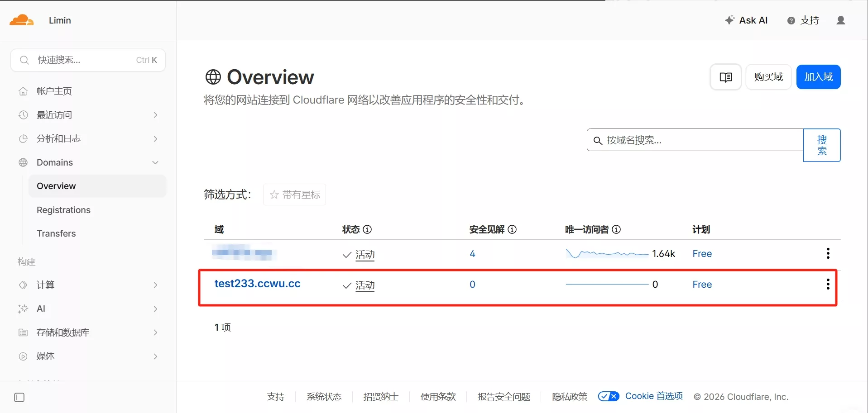Toggle the Cookie privacy choices icon
This screenshot has width=868, height=413.
point(609,396)
